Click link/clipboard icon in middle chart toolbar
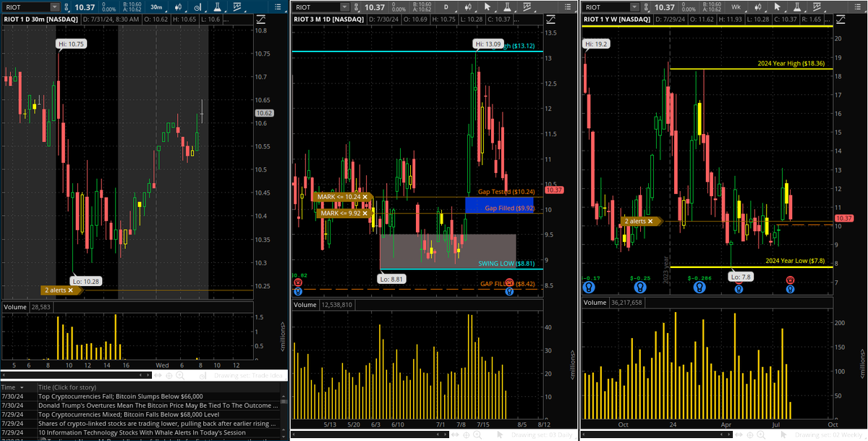Viewport: 868px width, 441px height. [357, 7]
